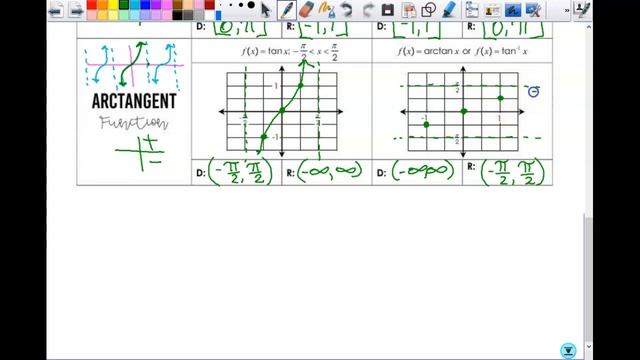This screenshot has width=640, height=360.
Task: Select the Pen tool in the toolbar
Action: pyautogui.click(x=287, y=10)
